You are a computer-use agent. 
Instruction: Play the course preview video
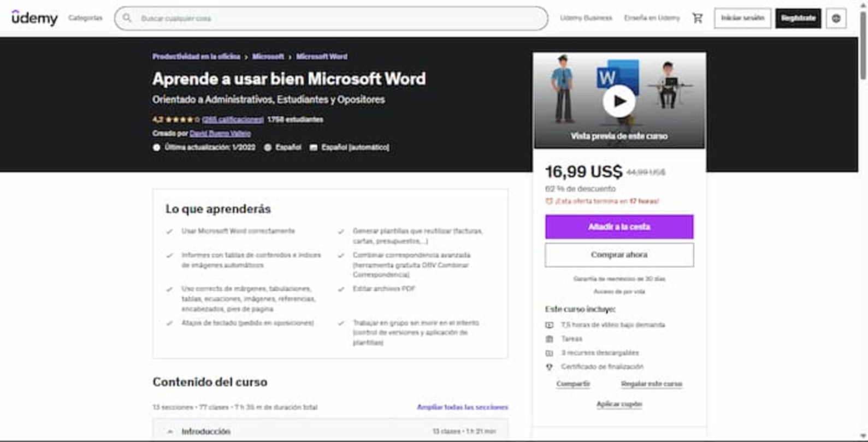(x=619, y=101)
